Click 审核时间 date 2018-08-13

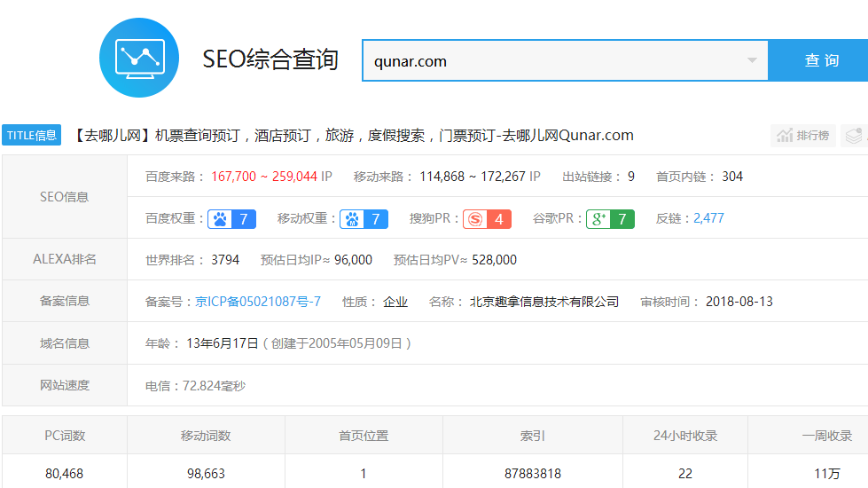tap(739, 302)
